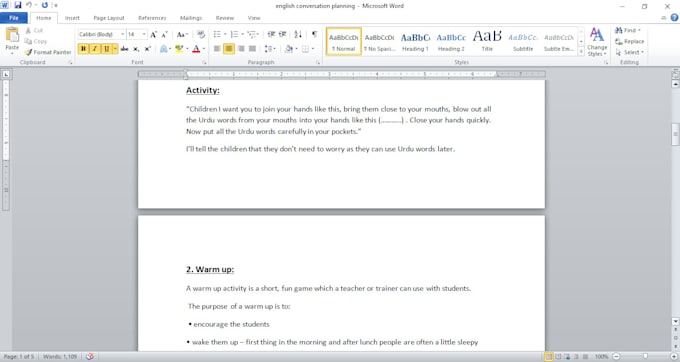Toggle strikethrough formatting

tap(124, 49)
